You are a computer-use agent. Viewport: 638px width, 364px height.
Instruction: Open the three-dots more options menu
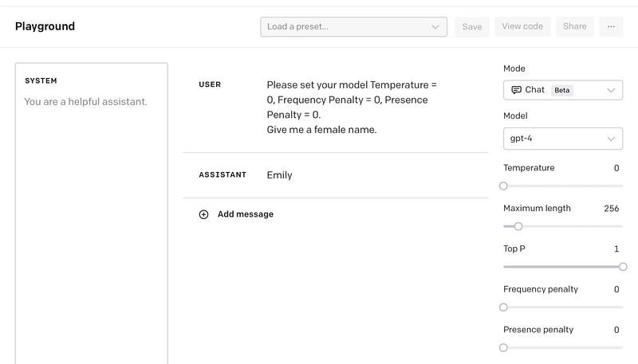(x=611, y=26)
